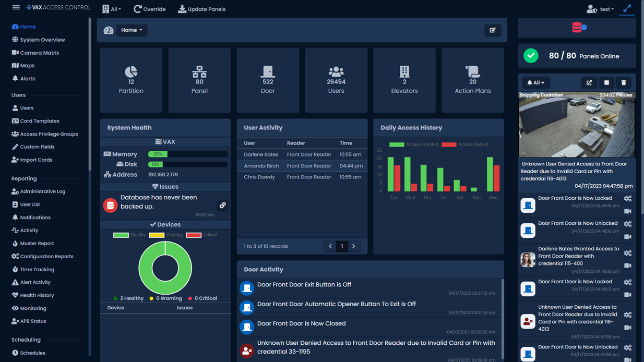Open the Override tool in the top bar
The image size is (644, 362).
point(150,9)
